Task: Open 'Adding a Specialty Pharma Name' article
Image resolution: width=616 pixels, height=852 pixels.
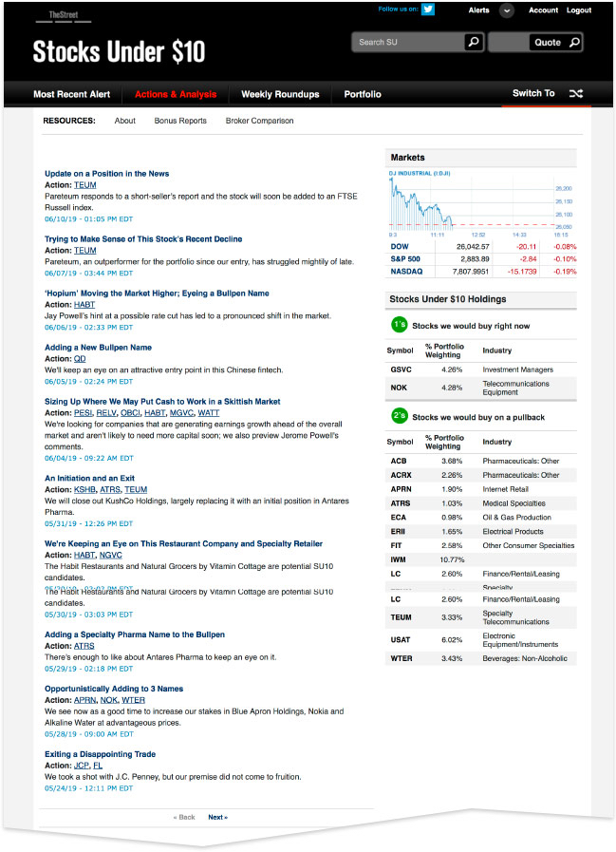Action: click(135, 634)
